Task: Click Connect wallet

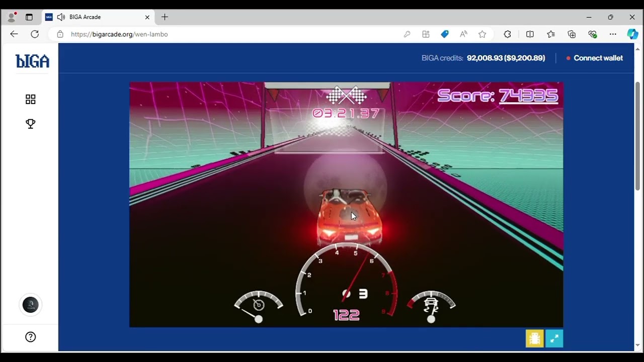Action: click(x=598, y=58)
